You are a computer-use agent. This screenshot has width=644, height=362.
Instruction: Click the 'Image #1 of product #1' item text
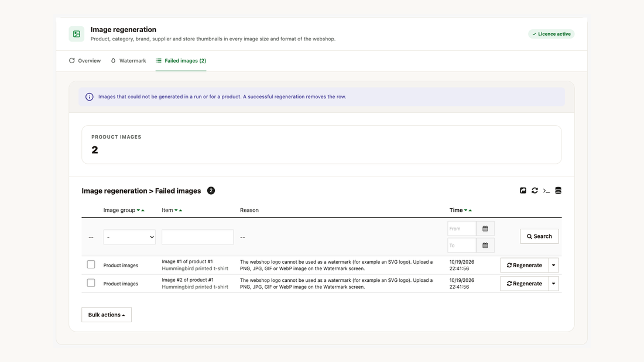click(x=187, y=261)
